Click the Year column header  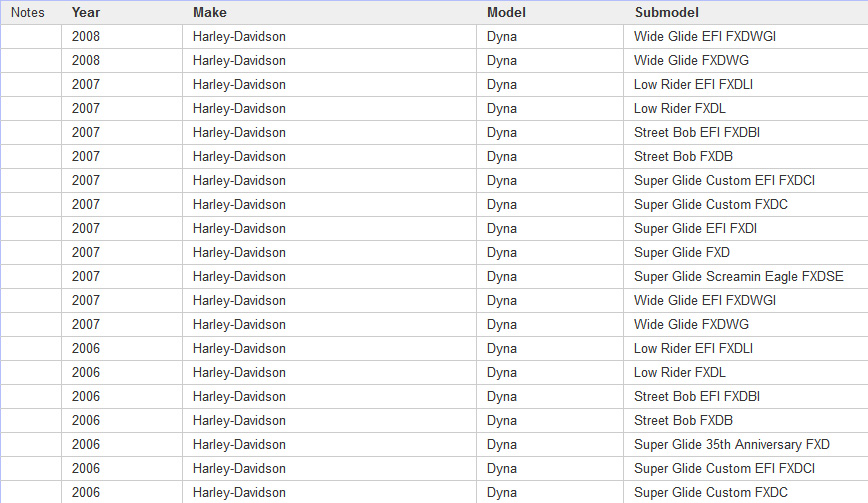[x=86, y=12]
